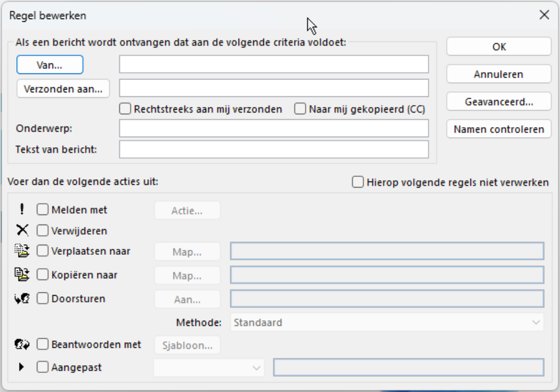Enable Rechtstreeks aan mij verzonden checkbox

tap(125, 109)
